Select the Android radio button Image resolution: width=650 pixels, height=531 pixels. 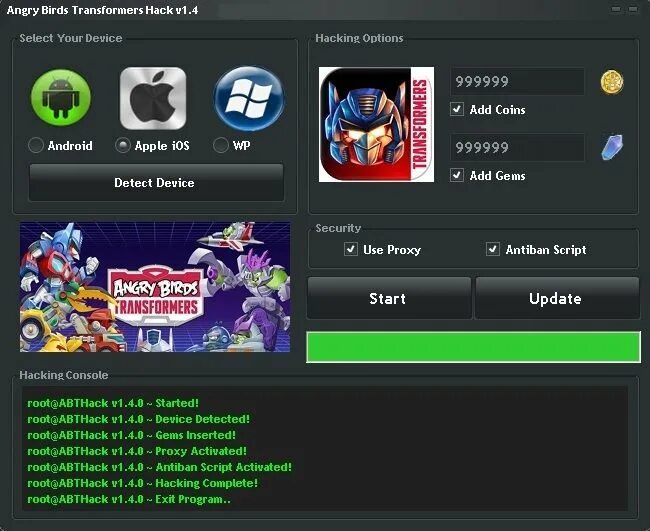[x=36, y=145]
